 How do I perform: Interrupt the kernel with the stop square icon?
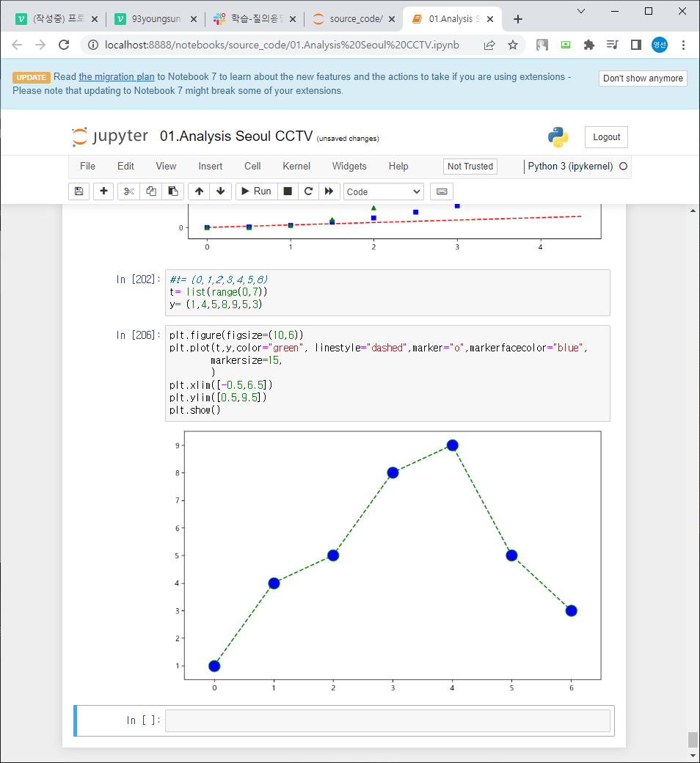(288, 191)
